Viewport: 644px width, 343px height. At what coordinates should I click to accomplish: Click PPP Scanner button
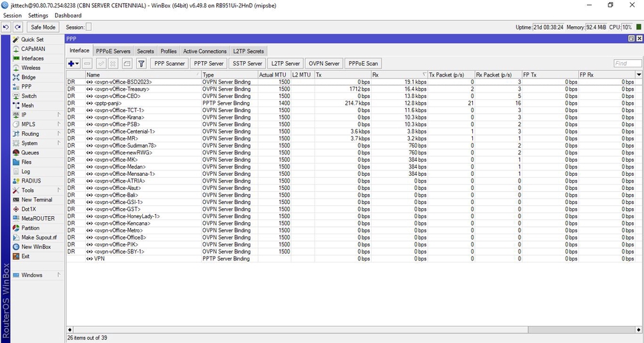(169, 64)
